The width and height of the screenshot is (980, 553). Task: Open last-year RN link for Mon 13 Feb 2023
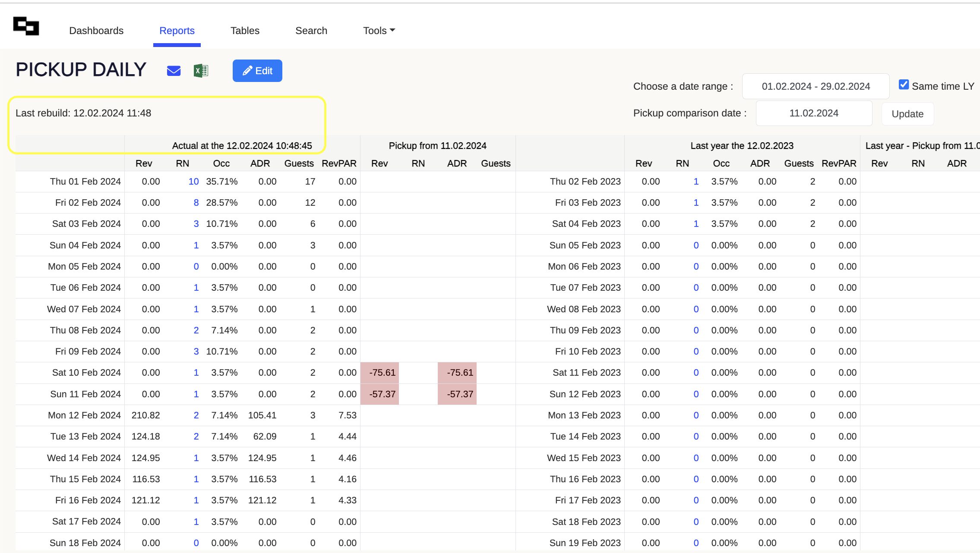(696, 415)
